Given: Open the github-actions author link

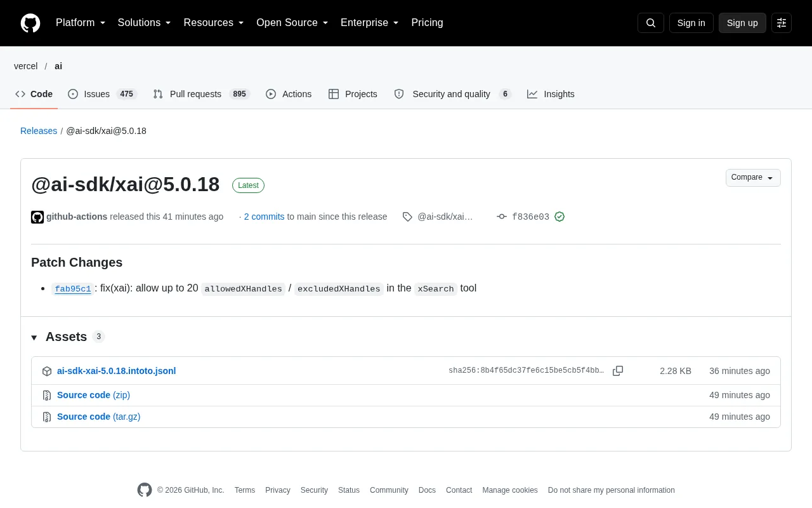Looking at the screenshot, I should click(77, 217).
